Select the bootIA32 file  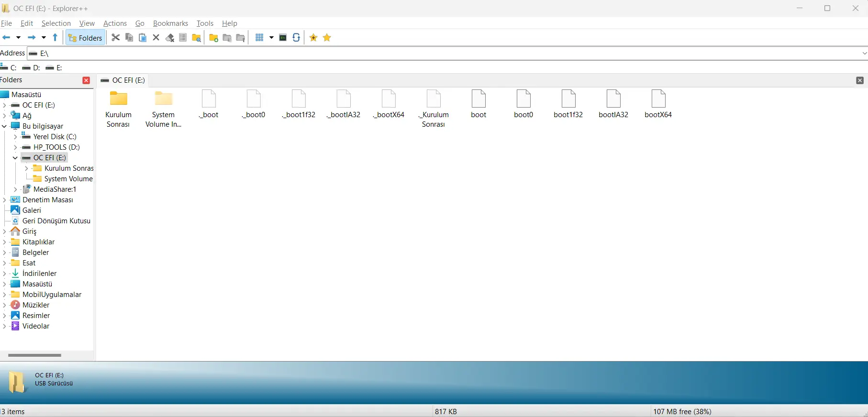[613, 104]
